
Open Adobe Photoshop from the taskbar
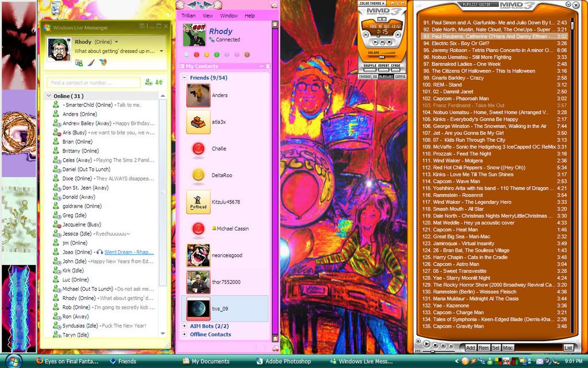(x=284, y=361)
